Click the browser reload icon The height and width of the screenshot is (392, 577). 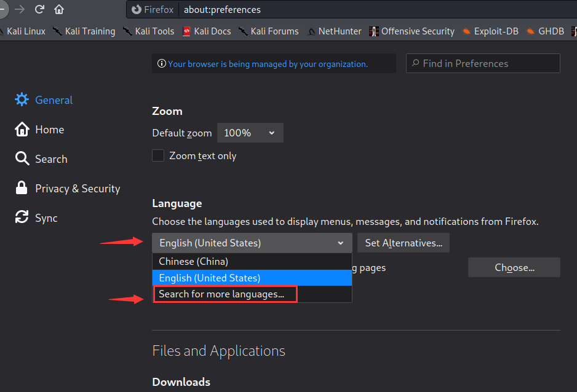point(40,9)
